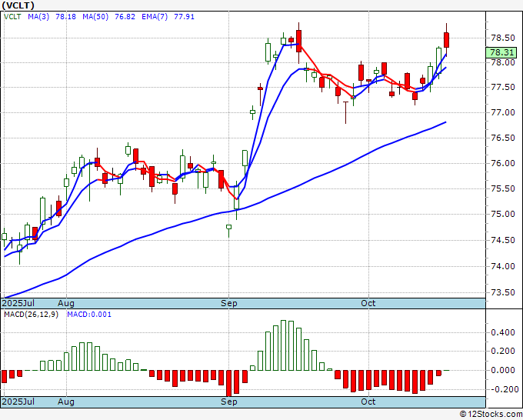Screen dimensions: 523x420
Task: Click the MA(50) value 76.82
Action: pyautogui.click(x=125, y=17)
